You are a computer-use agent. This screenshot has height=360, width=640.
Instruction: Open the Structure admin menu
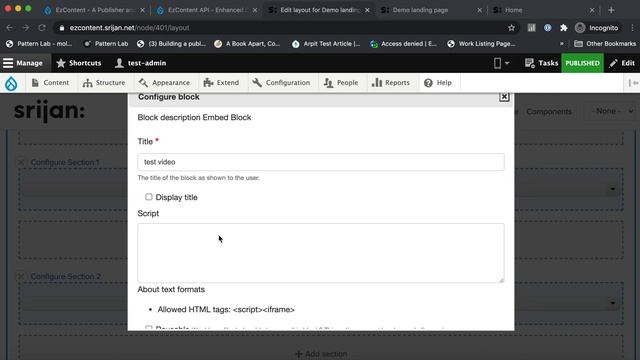[104, 82]
